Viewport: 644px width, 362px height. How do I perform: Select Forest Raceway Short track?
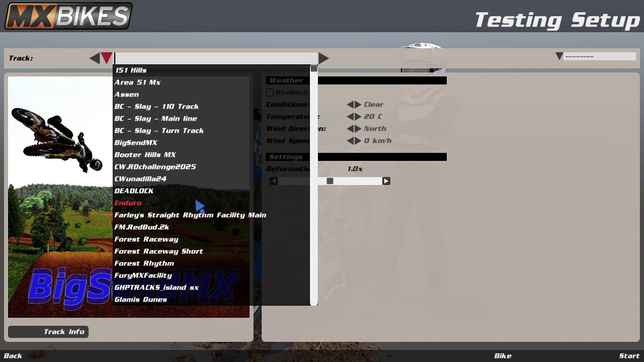coord(158,251)
